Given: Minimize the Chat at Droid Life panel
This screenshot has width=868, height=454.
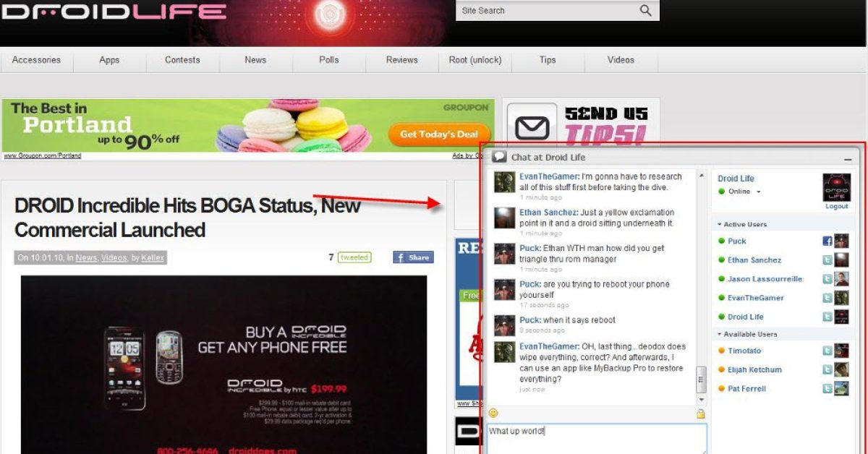Looking at the screenshot, I should 847,158.
